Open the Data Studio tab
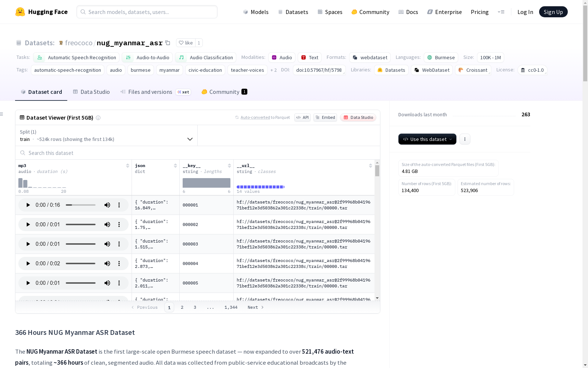Screen dimensions: 588x368 pos(92,92)
